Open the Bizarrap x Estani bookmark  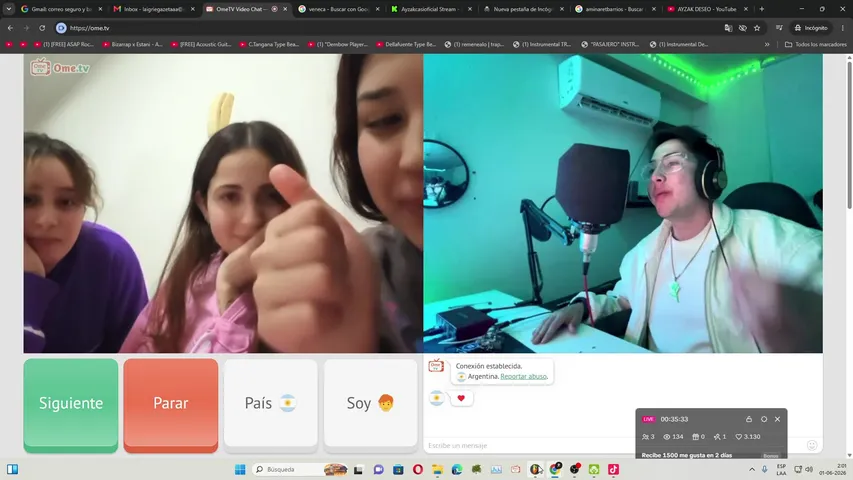tap(133, 45)
